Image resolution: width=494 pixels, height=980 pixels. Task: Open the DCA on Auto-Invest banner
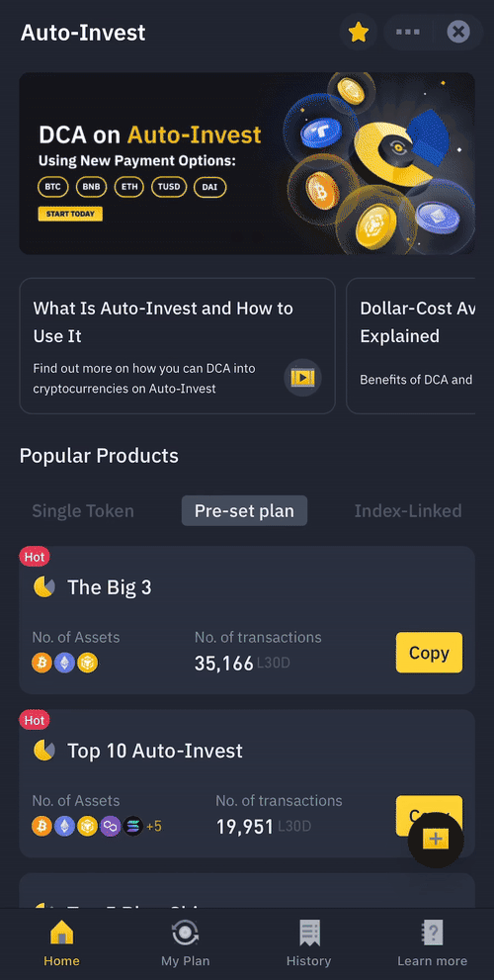click(247, 163)
